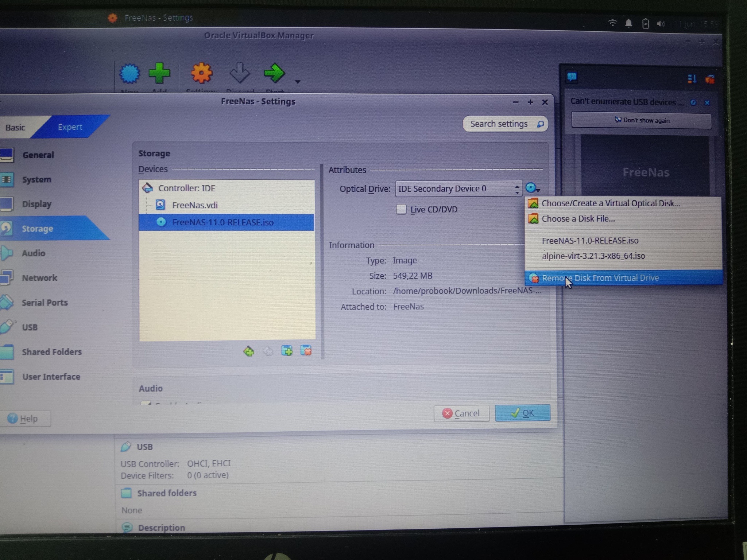The width and height of the screenshot is (747, 560).
Task: Click the add attachment icon below devices
Action: click(287, 351)
